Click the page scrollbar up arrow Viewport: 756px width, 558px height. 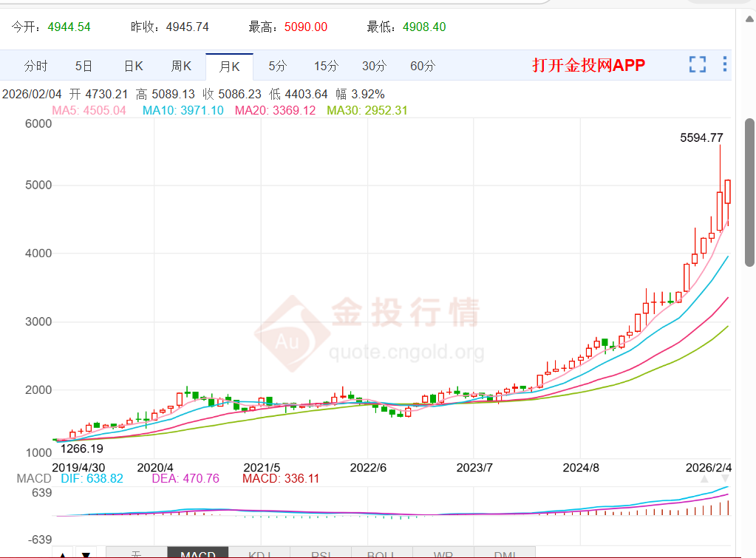(x=750, y=19)
